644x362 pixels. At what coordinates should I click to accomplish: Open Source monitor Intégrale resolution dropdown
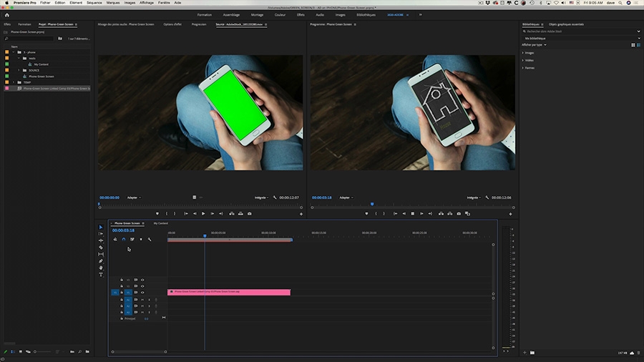tap(262, 197)
